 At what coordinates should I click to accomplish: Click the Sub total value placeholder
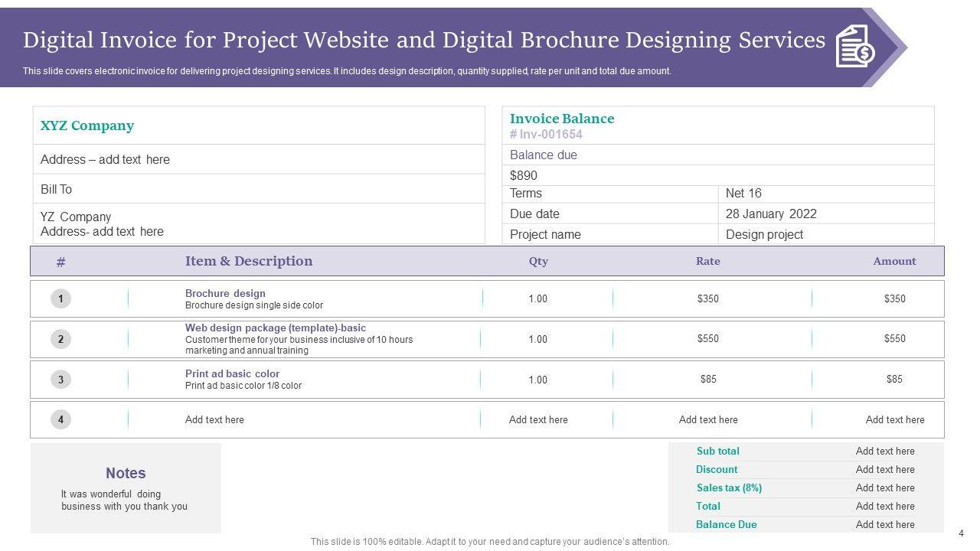click(x=885, y=451)
